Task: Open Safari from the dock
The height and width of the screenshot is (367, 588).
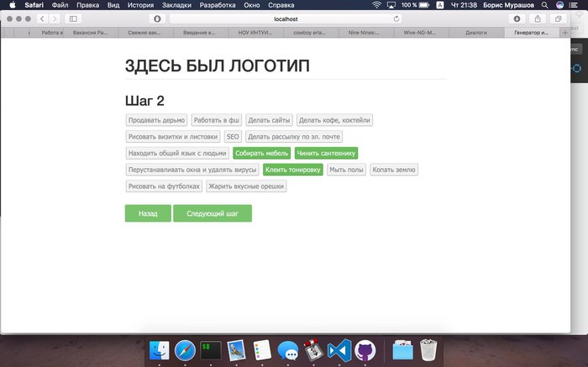Action: pos(185,349)
